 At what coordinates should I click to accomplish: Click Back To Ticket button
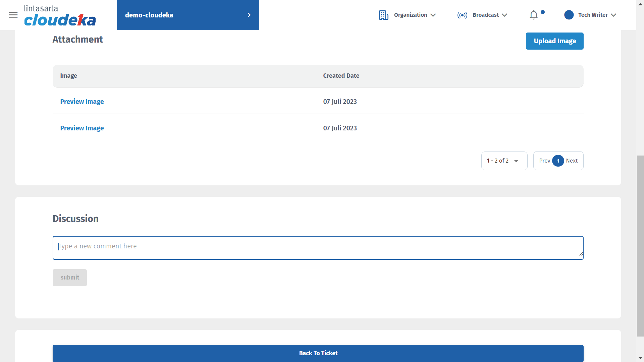point(318,353)
